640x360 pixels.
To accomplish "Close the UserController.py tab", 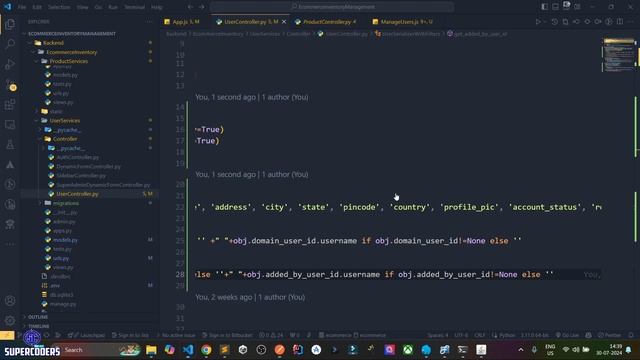I will (x=284, y=22).
